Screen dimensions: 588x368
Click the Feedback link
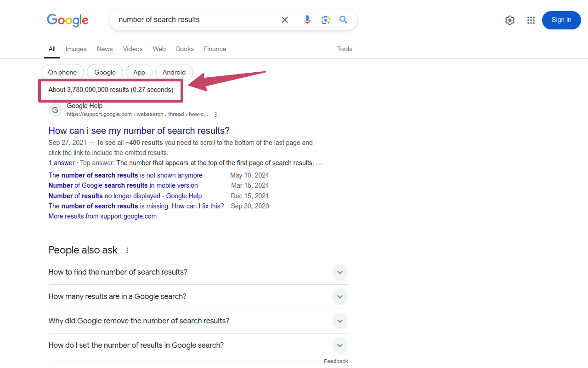tap(336, 361)
